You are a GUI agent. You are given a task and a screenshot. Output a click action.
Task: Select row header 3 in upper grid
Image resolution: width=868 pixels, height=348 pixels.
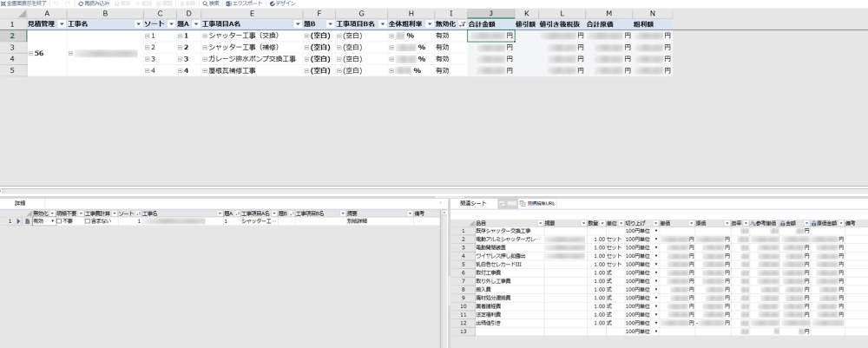(x=13, y=48)
